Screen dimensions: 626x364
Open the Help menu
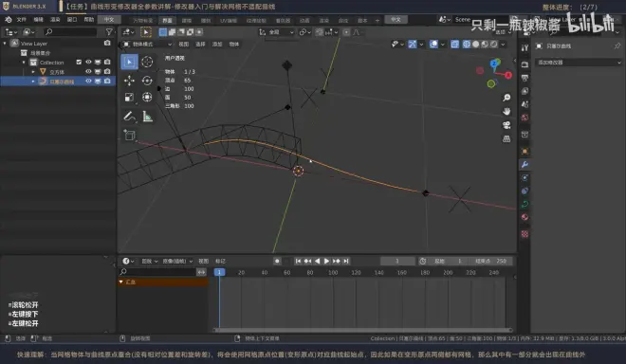click(88, 20)
